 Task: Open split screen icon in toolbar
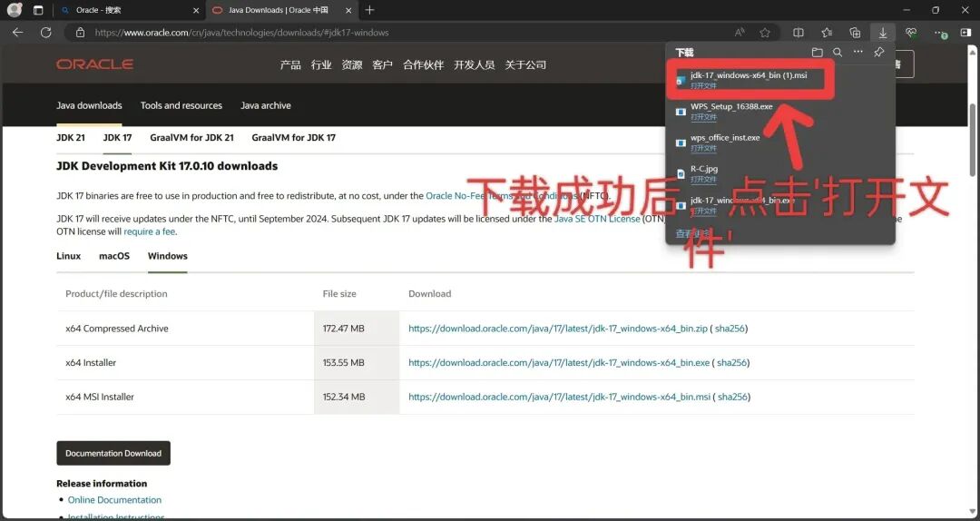[799, 33]
